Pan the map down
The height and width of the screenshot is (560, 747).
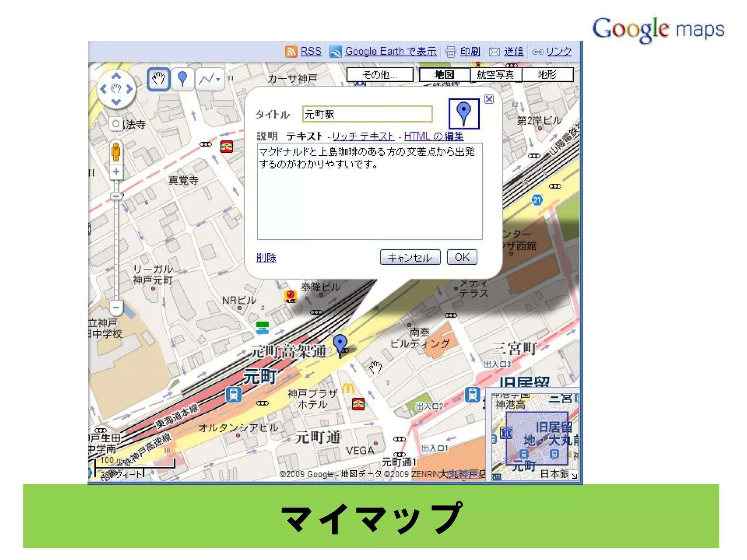point(116,102)
